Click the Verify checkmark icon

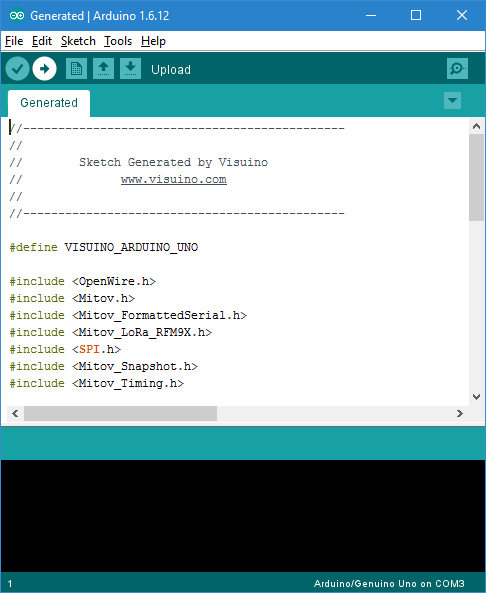[17, 69]
